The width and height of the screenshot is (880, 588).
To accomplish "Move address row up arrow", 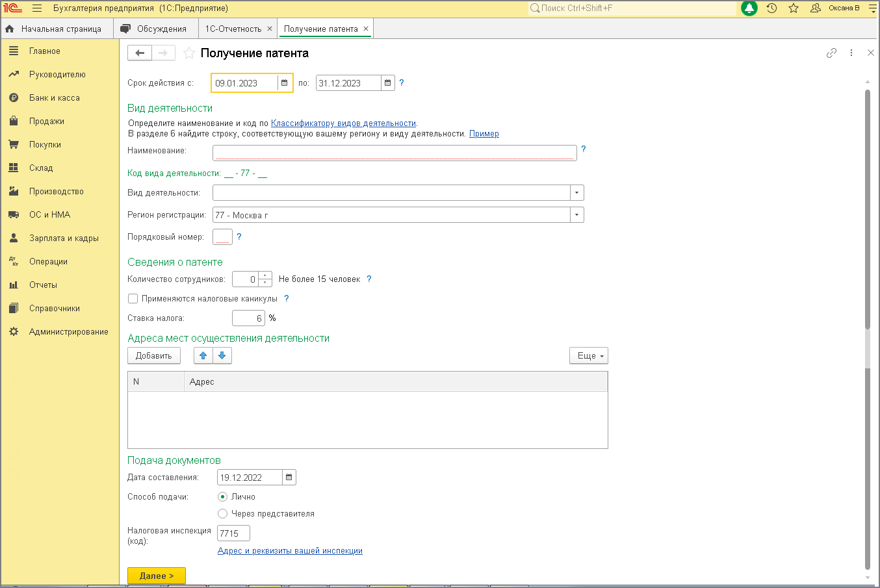I will point(203,356).
